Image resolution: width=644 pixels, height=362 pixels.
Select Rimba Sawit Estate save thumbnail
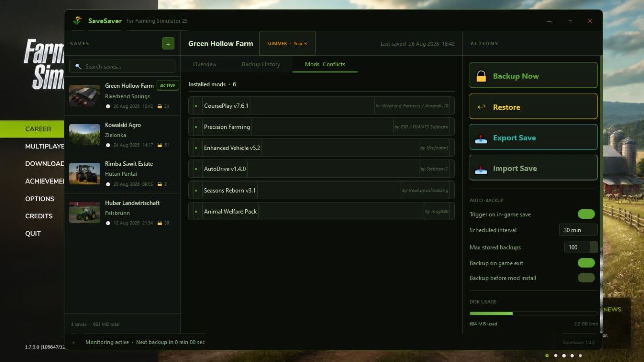[x=85, y=173]
